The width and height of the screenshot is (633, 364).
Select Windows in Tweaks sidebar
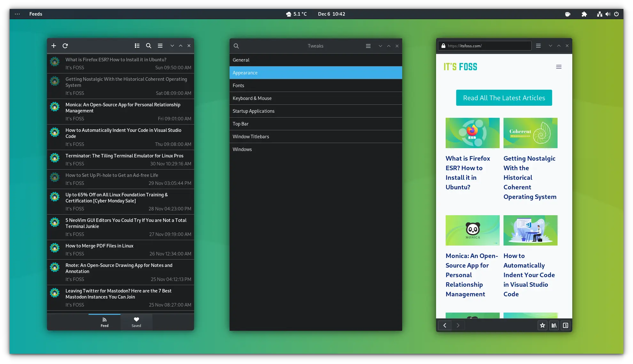pyautogui.click(x=316, y=149)
